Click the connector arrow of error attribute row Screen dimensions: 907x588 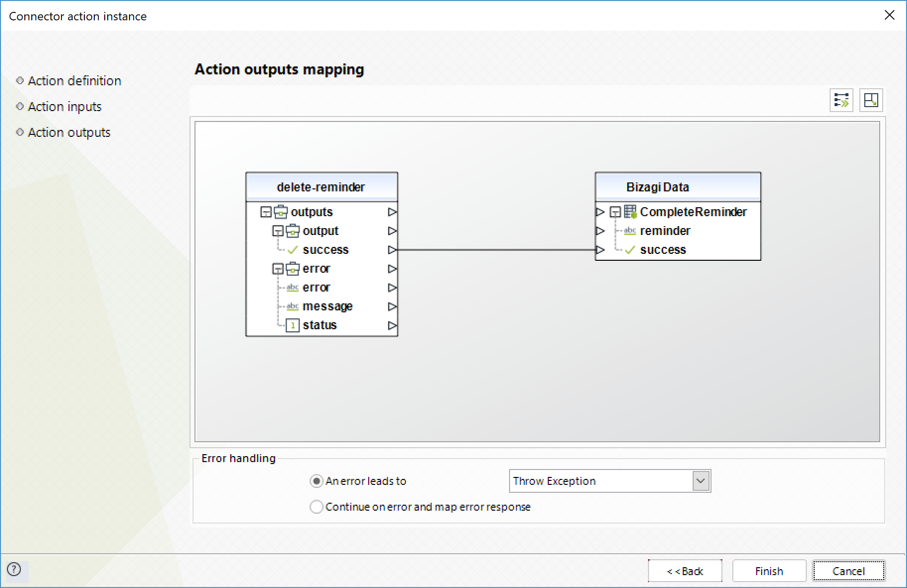[x=392, y=287]
